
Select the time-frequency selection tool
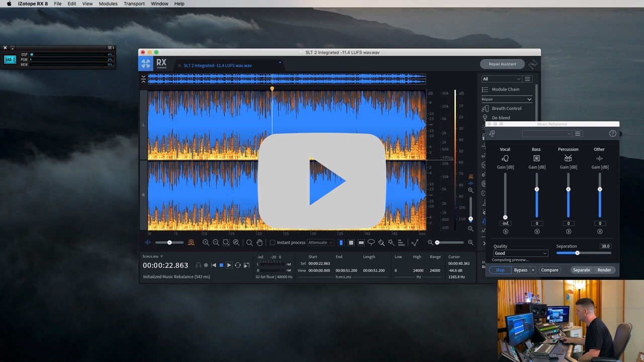pyautogui.click(x=351, y=242)
